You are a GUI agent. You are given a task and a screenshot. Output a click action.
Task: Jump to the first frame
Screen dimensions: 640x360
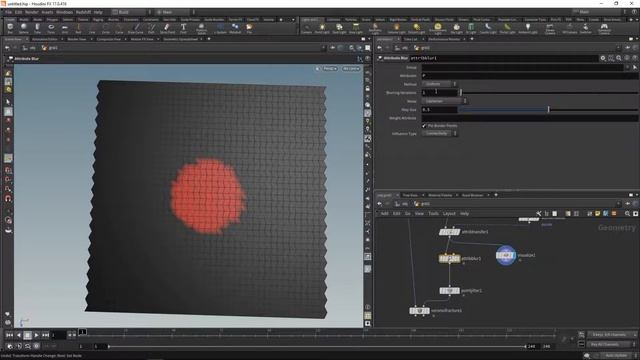pos(9,335)
